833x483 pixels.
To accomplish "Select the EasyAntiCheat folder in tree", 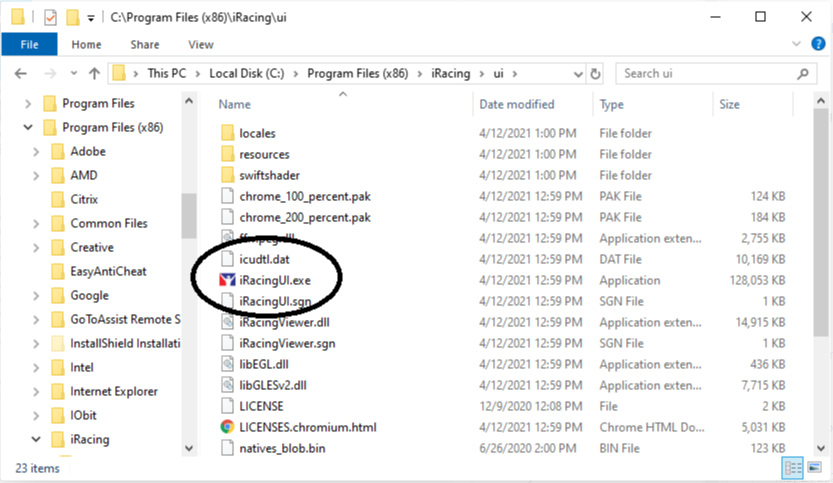I will pyautogui.click(x=108, y=272).
